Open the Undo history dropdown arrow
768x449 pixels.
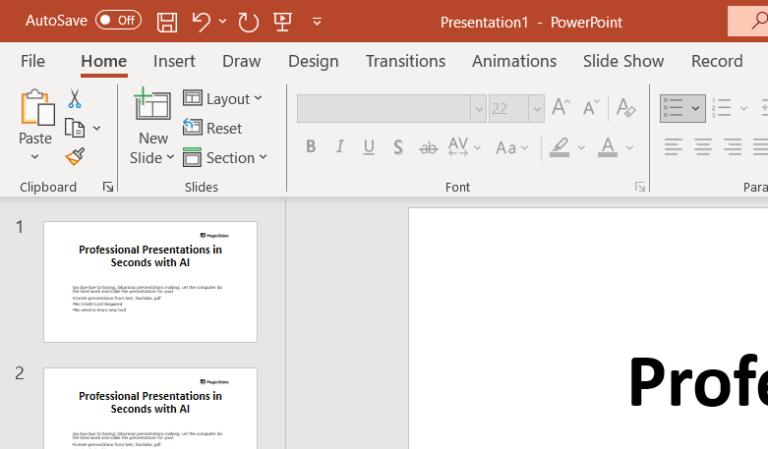point(223,22)
